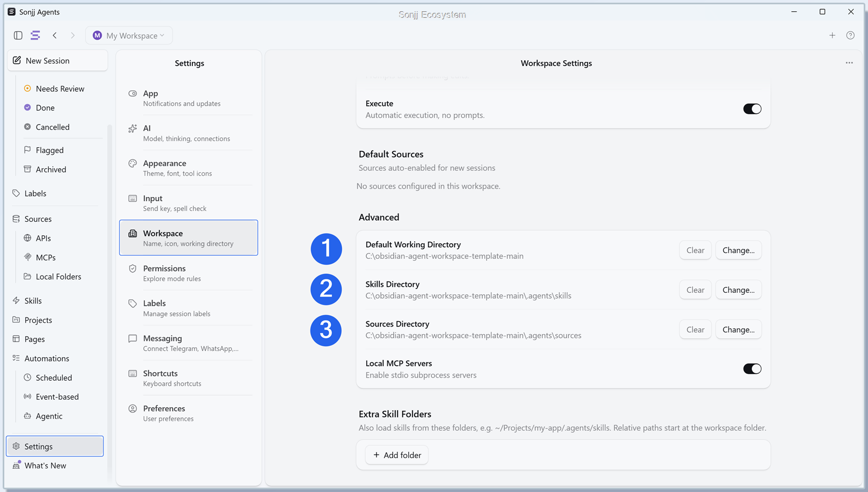The image size is (868, 492).
Task: Click Add folder under Extra Skill Folders
Action: pyautogui.click(x=397, y=455)
